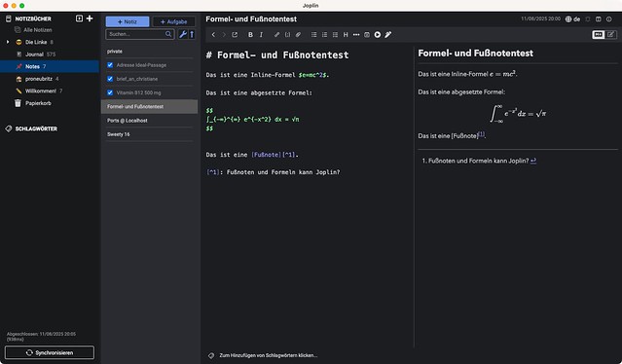The height and width of the screenshot is (364, 622).
Task: Collapse the NOTIZBÜCHER section header
Action: [x=33, y=18]
